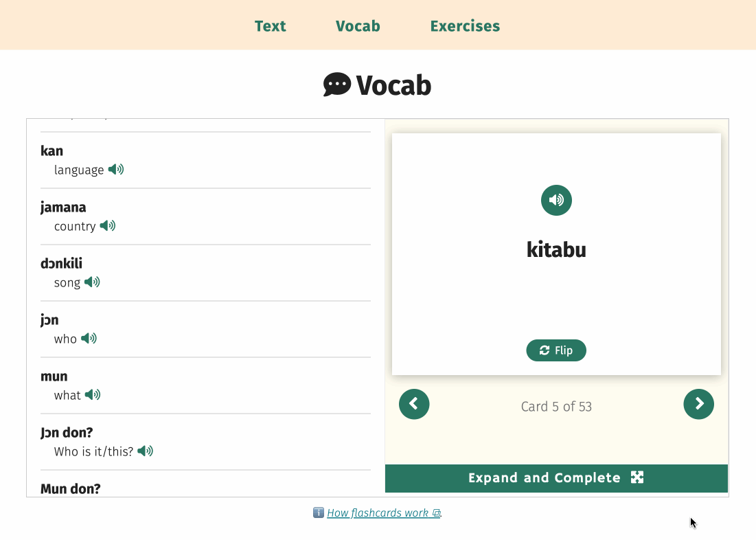Play the audio for "language"
The height and width of the screenshot is (540, 756).
pyautogui.click(x=116, y=170)
